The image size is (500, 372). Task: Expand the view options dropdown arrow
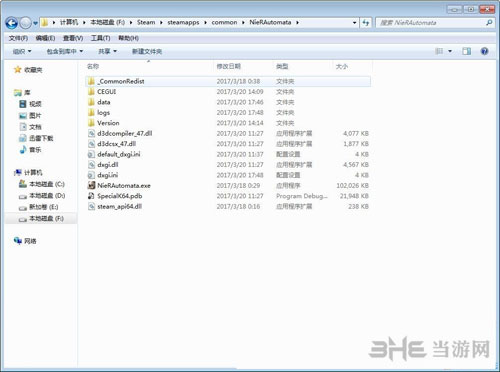(450, 51)
